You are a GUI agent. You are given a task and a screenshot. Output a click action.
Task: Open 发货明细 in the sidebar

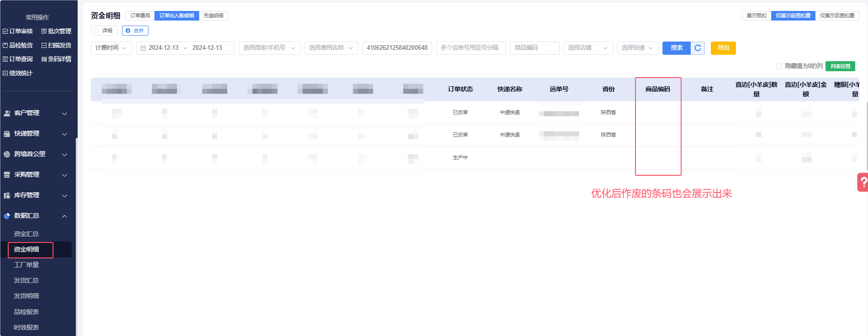pos(26,296)
